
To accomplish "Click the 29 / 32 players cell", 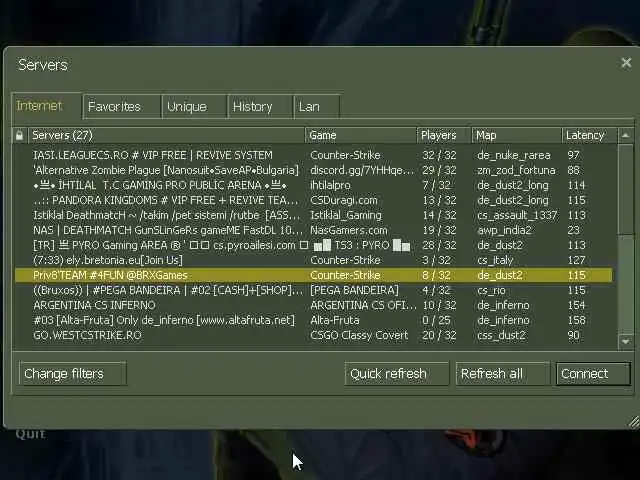I will pos(439,170).
